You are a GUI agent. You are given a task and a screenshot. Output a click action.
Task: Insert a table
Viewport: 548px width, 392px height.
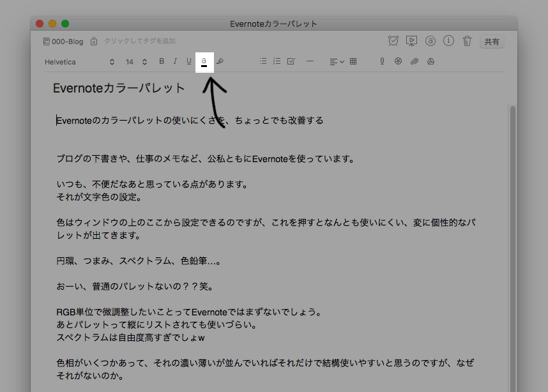point(353,61)
